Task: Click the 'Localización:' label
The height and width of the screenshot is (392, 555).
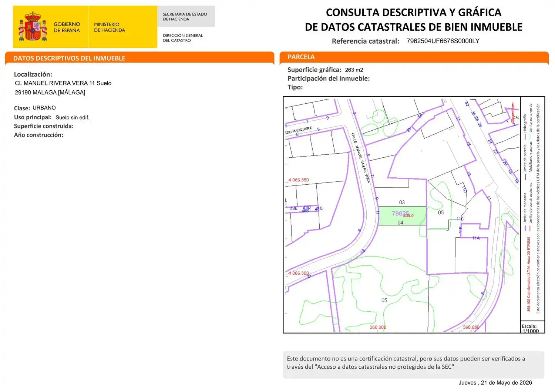Action: 33,74
